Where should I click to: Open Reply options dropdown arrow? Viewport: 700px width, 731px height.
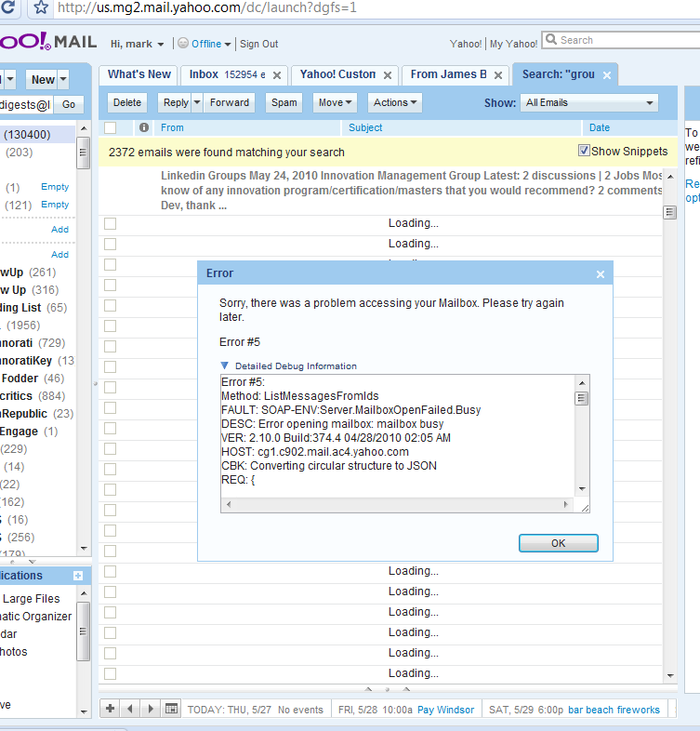pyautogui.click(x=197, y=102)
